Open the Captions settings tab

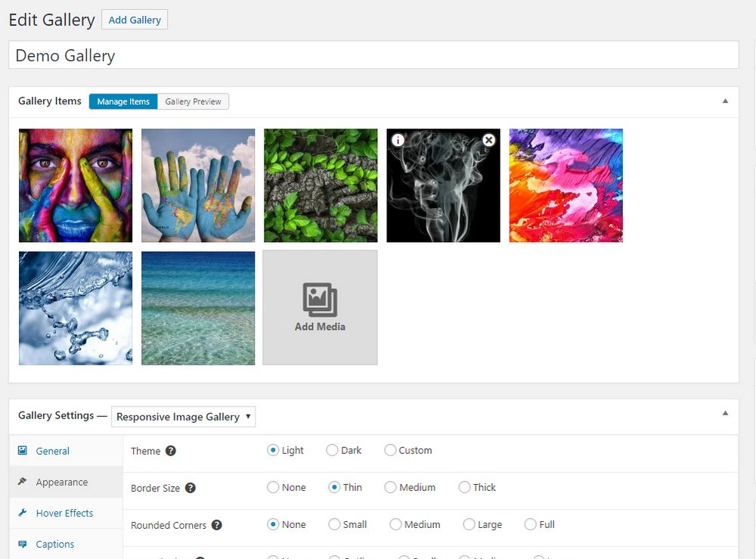pyautogui.click(x=66, y=544)
